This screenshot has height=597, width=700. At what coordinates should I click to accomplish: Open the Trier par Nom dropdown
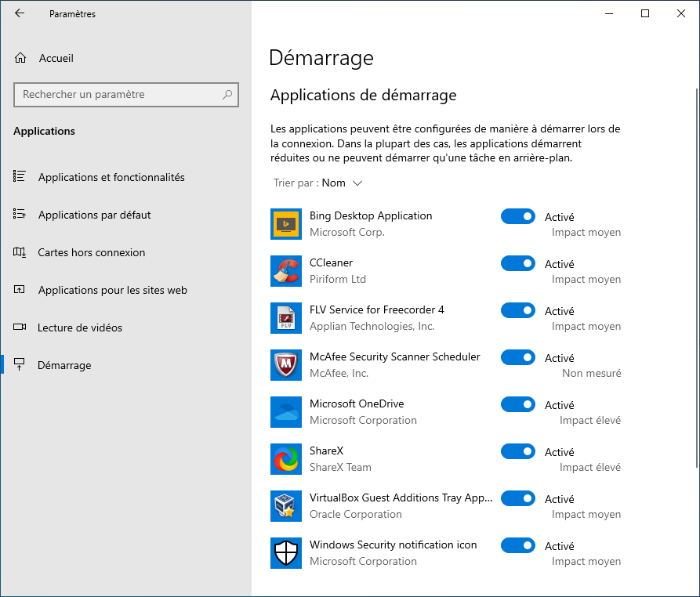pos(317,183)
